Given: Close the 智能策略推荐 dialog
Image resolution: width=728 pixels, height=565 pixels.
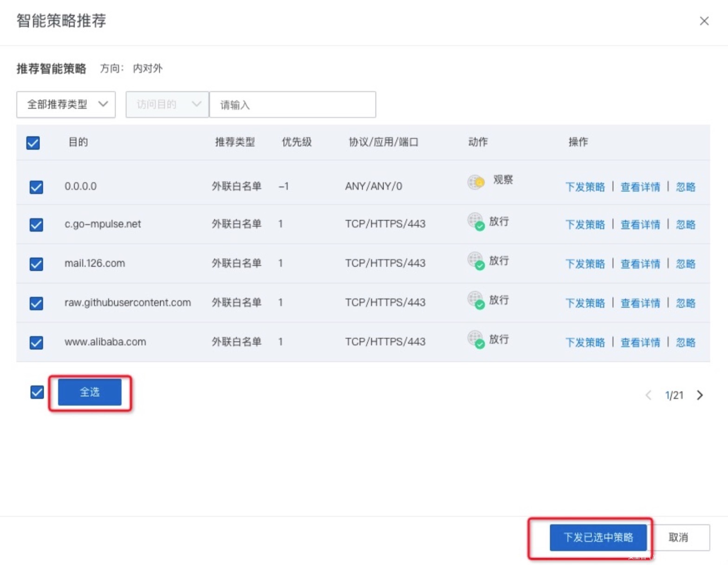Looking at the screenshot, I should click(x=704, y=21).
